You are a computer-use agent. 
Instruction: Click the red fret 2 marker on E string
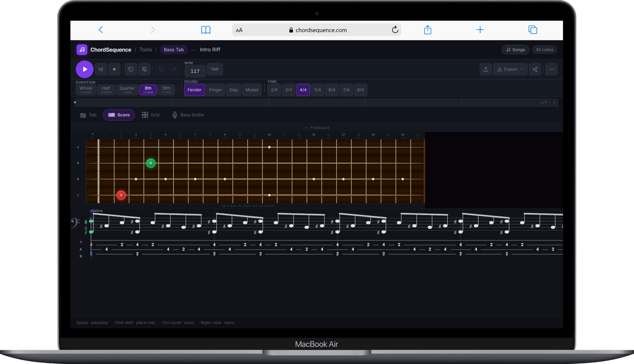pyautogui.click(x=121, y=195)
